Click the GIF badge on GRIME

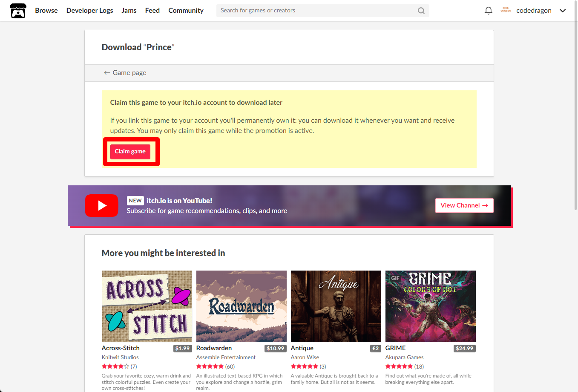click(x=396, y=278)
